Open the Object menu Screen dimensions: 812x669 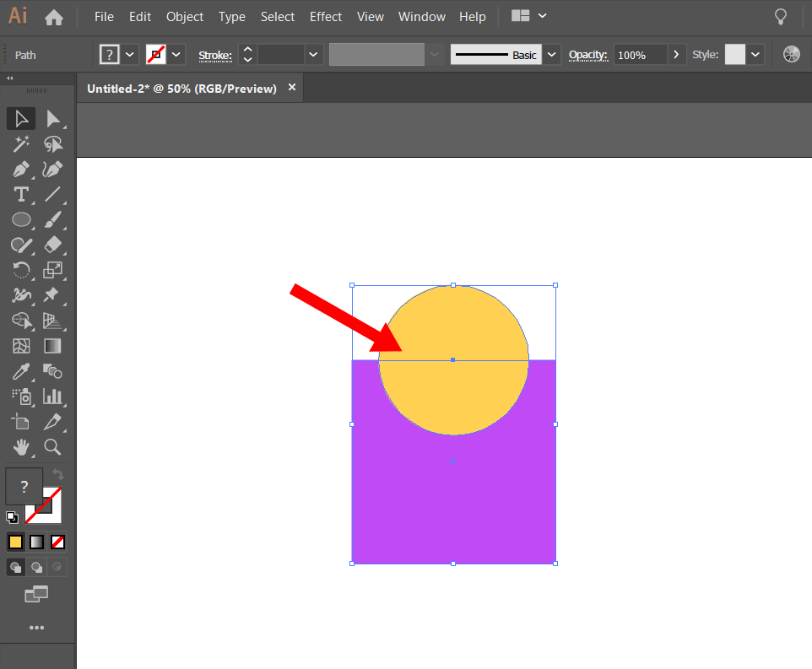point(185,17)
